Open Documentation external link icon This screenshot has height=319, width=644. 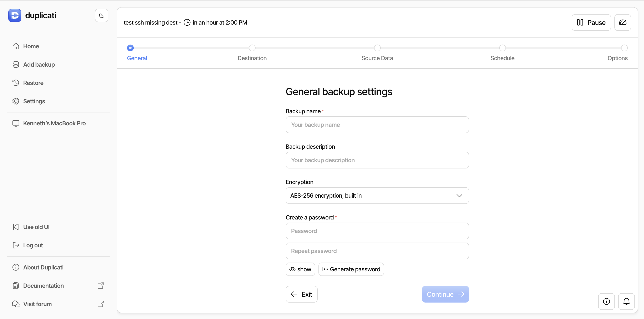101,285
